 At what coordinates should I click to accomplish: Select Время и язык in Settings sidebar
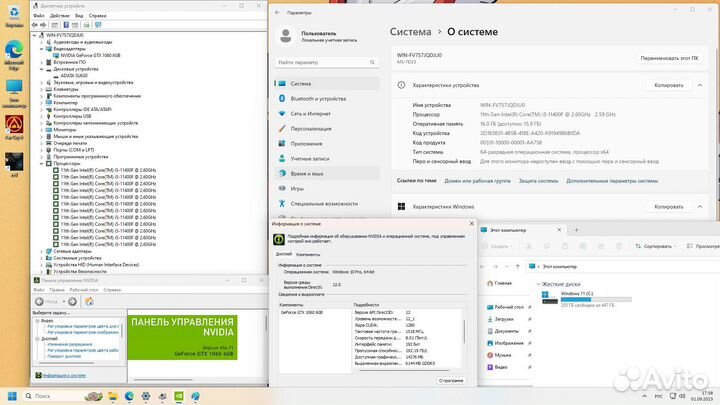(x=327, y=174)
